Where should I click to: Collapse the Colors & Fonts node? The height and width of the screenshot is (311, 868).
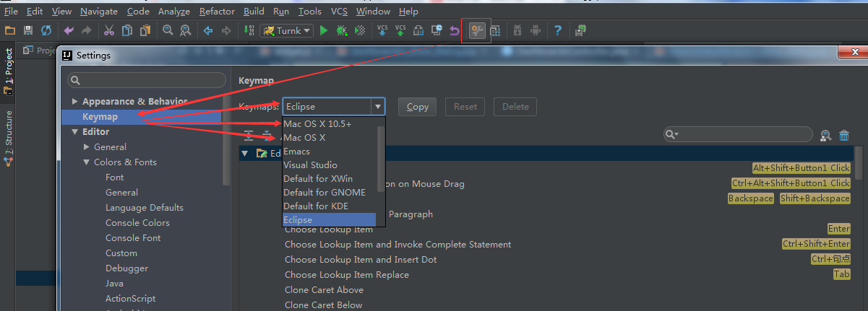[x=87, y=162]
